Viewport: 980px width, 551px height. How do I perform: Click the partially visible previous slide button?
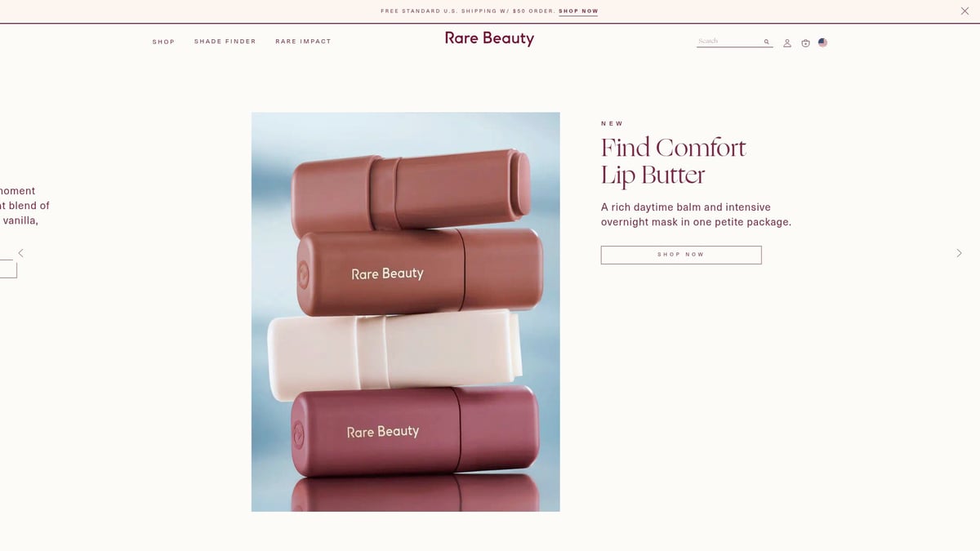click(x=8, y=269)
